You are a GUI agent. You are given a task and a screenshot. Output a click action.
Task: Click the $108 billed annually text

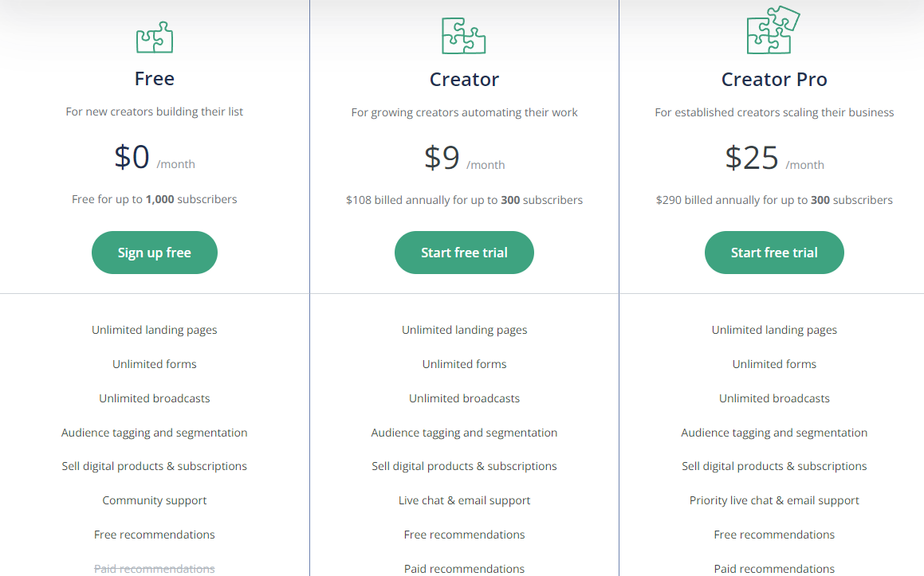[x=464, y=200]
